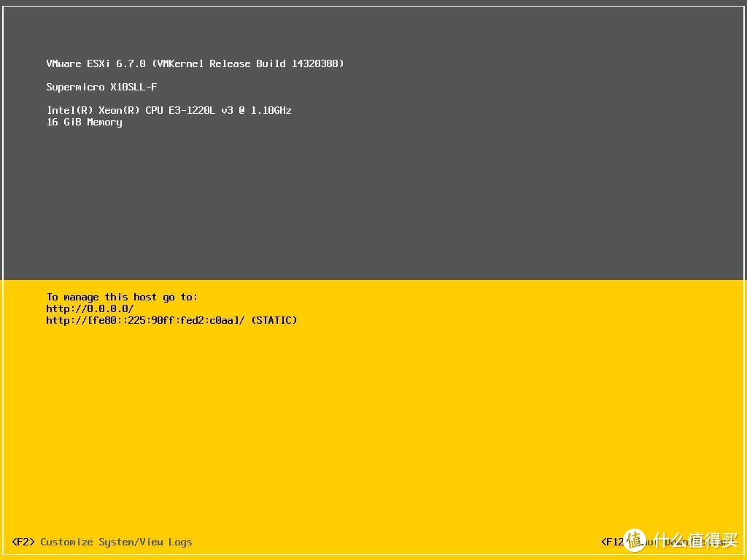Click the Intel Xeon CPU E3-1220L line
The image size is (747, 560).
tap(169, 110)
